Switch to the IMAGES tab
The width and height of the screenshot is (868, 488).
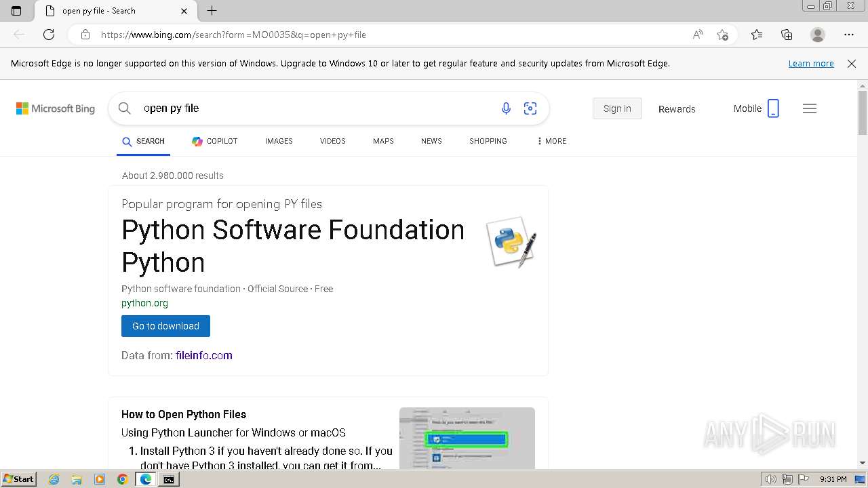click(x=279, y=141)
